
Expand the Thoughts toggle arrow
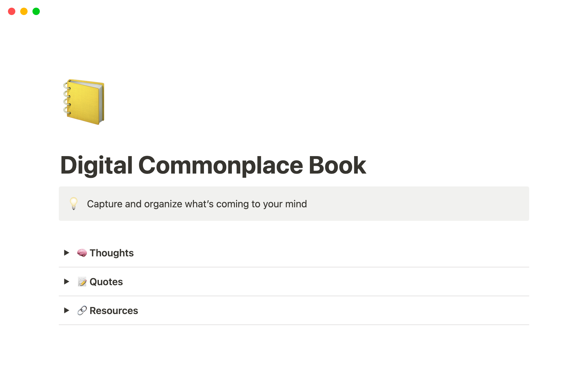pos(66,253)
